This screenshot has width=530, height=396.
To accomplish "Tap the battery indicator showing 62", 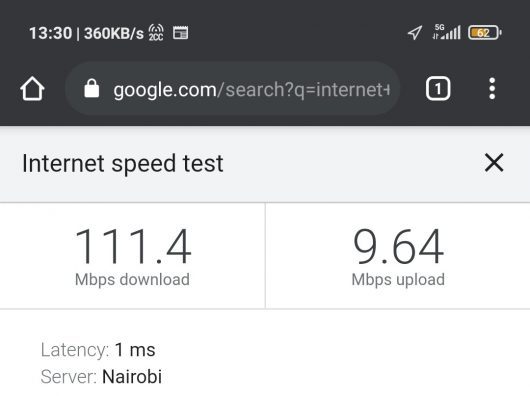I will pyautogui.click(x=485, y=33).
